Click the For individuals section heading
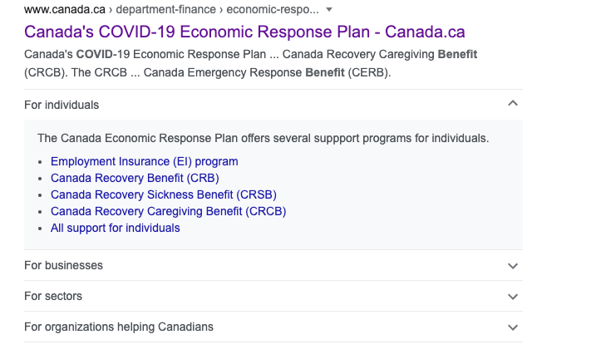The image size is (591, 364). (62, 105)
